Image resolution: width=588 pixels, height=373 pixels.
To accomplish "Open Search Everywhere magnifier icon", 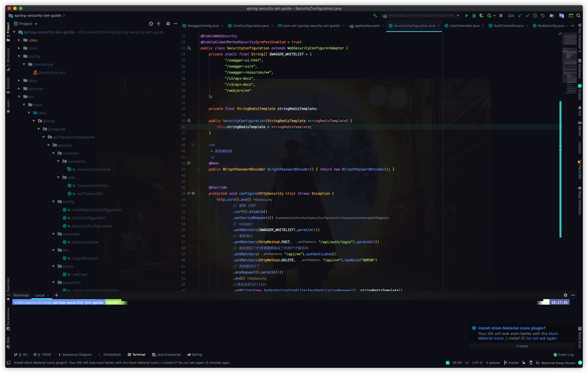I will (x=578, y=16).
